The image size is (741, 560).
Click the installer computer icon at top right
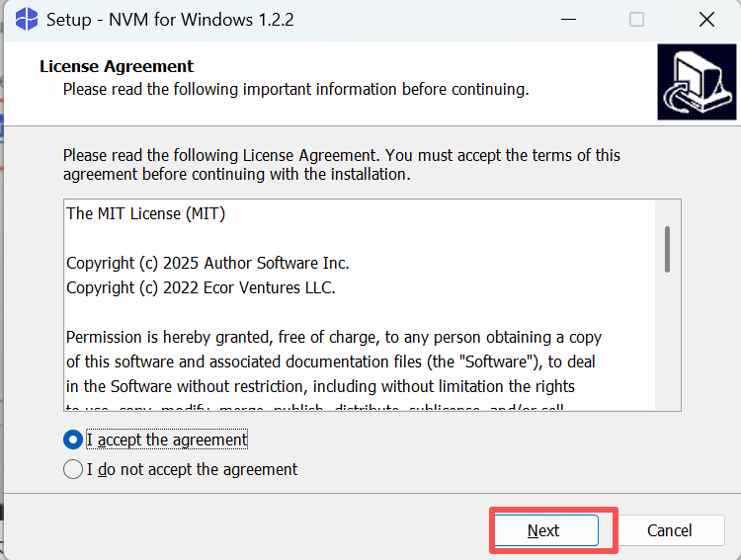pos(697,82)
